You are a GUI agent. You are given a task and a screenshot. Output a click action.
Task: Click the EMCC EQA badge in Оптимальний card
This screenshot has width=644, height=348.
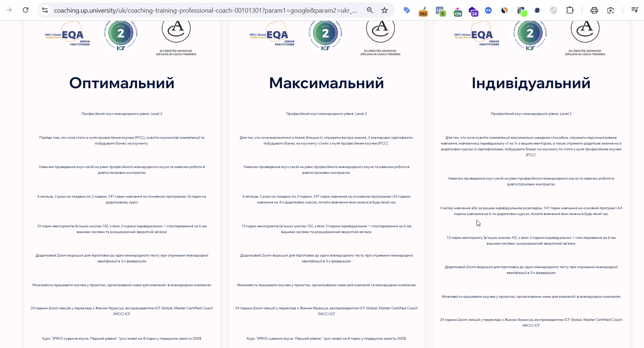[68, 34]
